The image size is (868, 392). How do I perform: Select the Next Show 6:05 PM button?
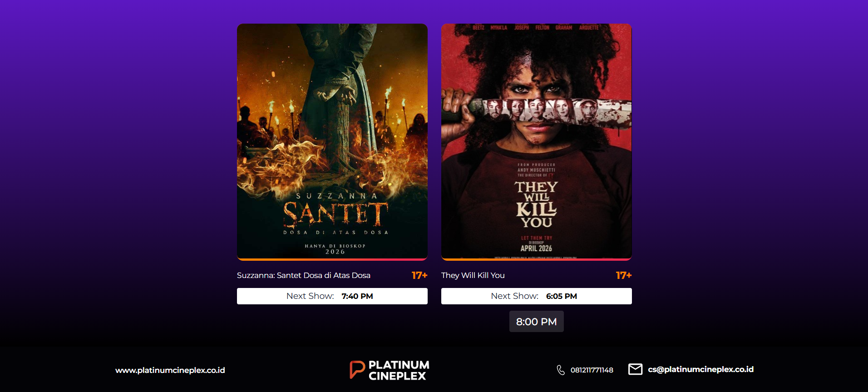coord(536,296)
